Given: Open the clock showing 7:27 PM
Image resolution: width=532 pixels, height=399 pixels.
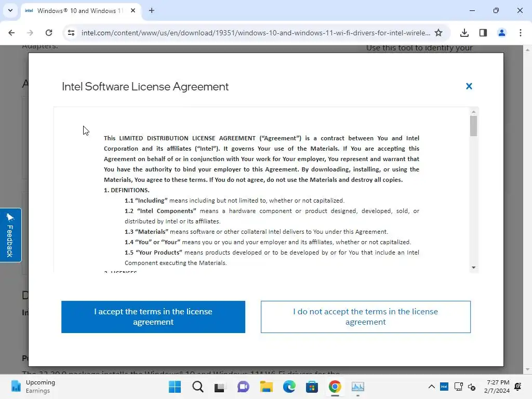Looking at the screenshot, I should tap(497, 387).
